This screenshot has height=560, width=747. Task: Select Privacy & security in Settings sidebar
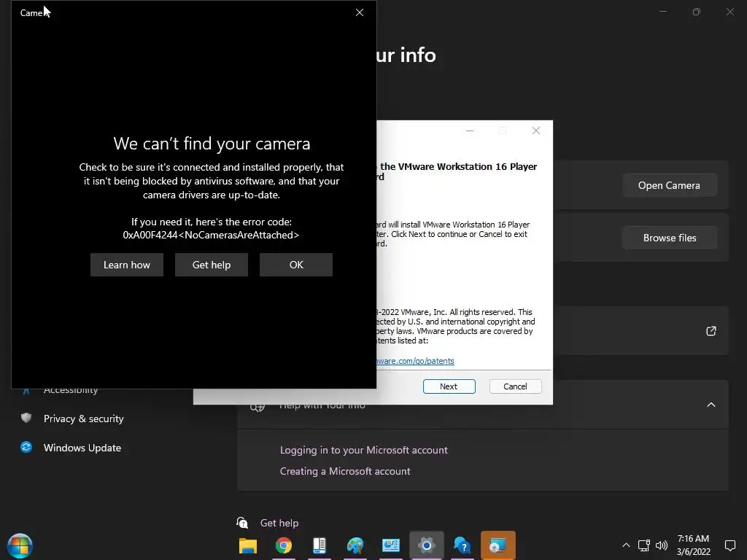tap(83, 419)
